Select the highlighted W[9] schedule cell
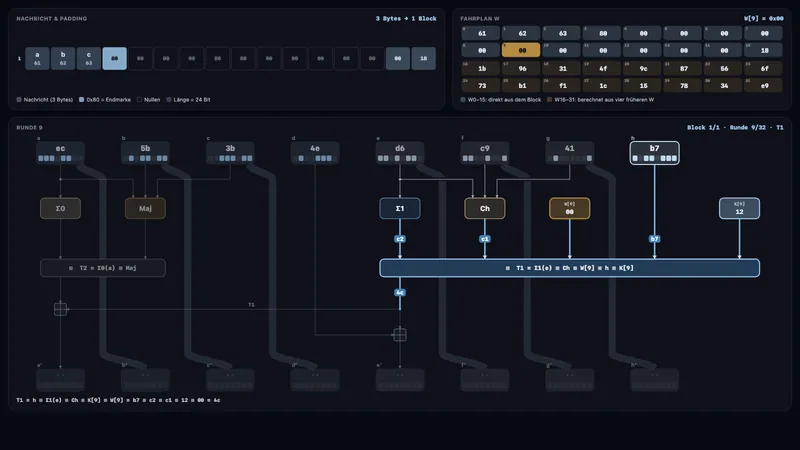The height and width of the screenshot is (450, 800). pos(521,50)
